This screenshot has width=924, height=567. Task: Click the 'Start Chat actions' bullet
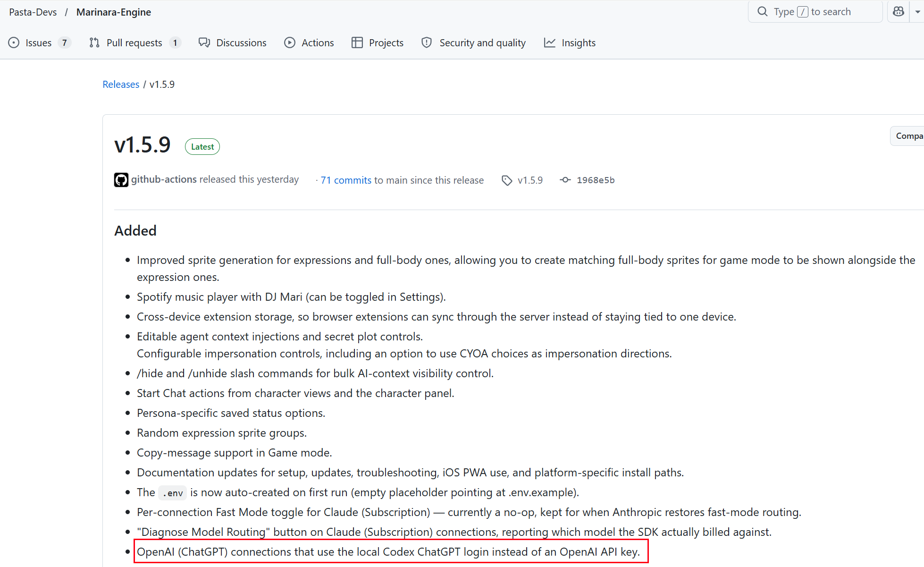295,393
